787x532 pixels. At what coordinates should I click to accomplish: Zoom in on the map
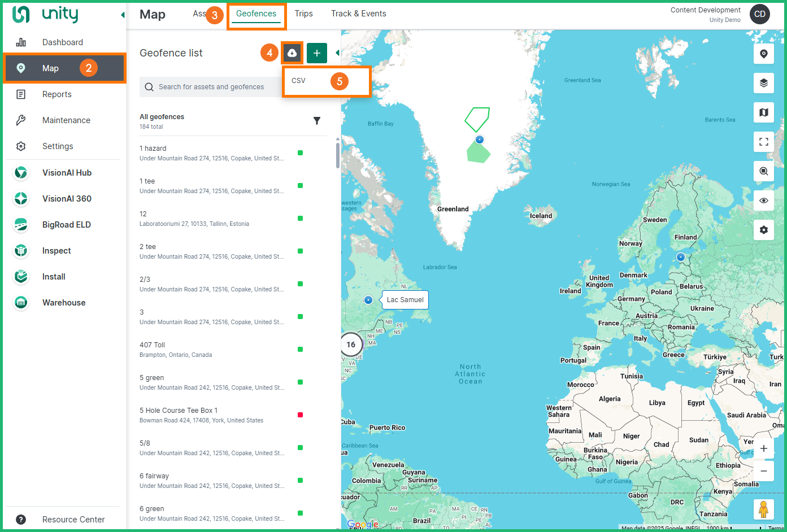coord(763,448)
